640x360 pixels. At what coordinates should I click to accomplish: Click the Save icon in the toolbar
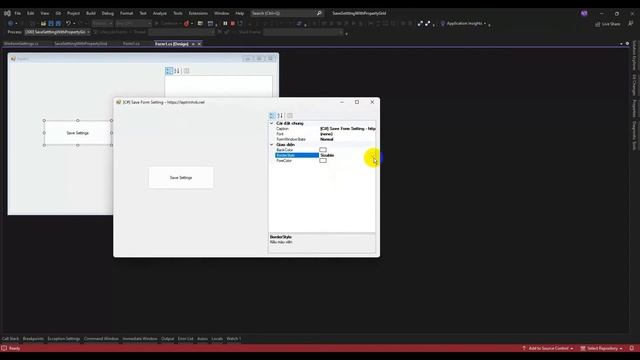[x=51, y=24]
